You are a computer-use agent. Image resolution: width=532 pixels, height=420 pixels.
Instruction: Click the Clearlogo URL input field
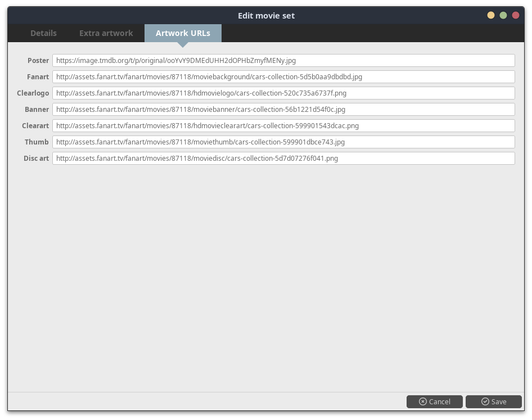tap(283, 93)
